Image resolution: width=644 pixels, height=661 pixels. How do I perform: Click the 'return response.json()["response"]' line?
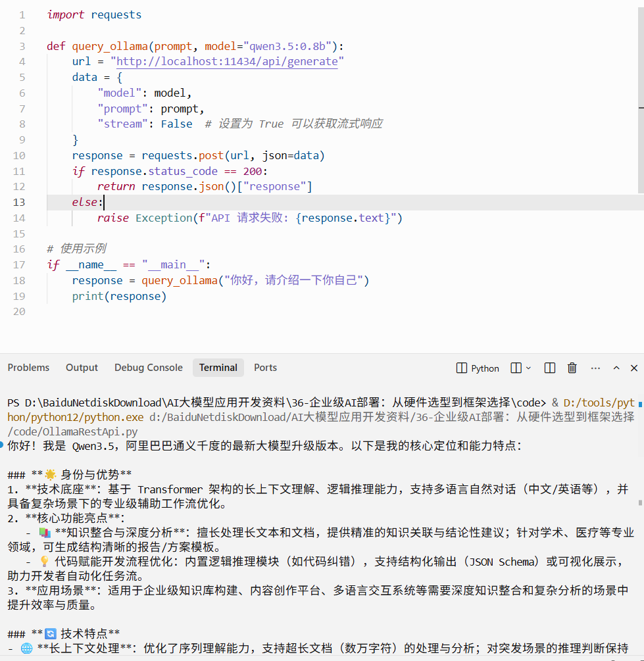pos(205,186)
